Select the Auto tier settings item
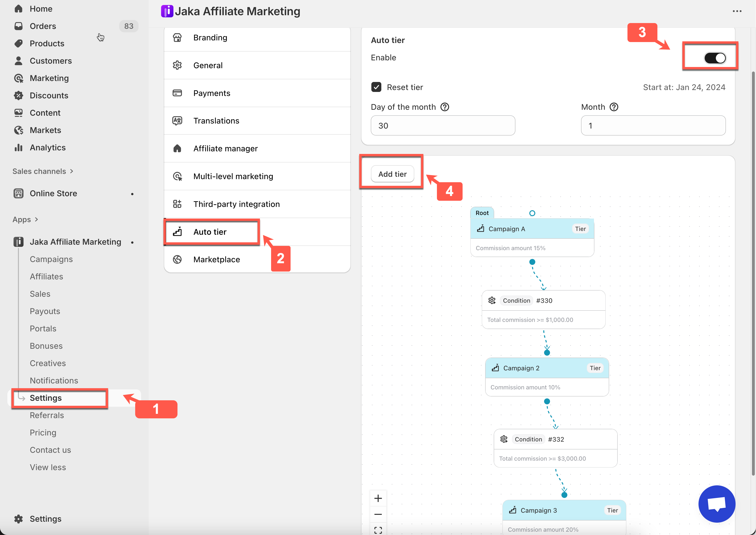756x535 pixels. click(210, 232)
